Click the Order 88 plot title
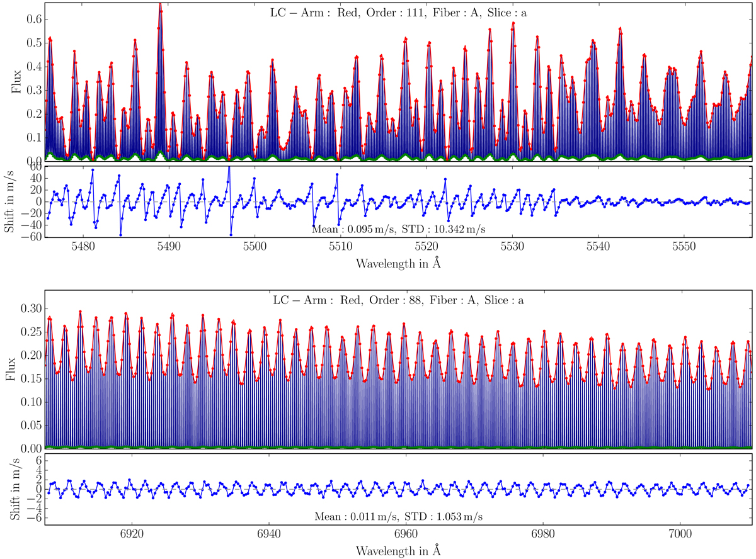This screenshot has height=559, width=756. point(399,300)
